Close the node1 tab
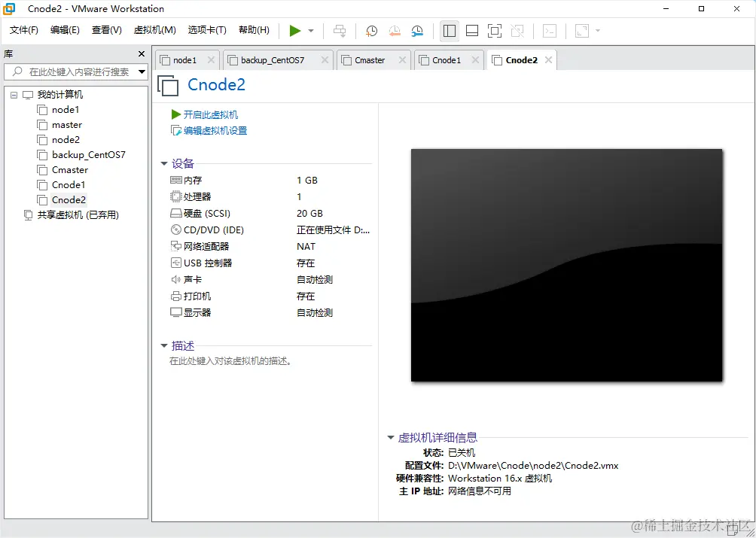Viewport: 756px width, 538px height. (211, 60)
